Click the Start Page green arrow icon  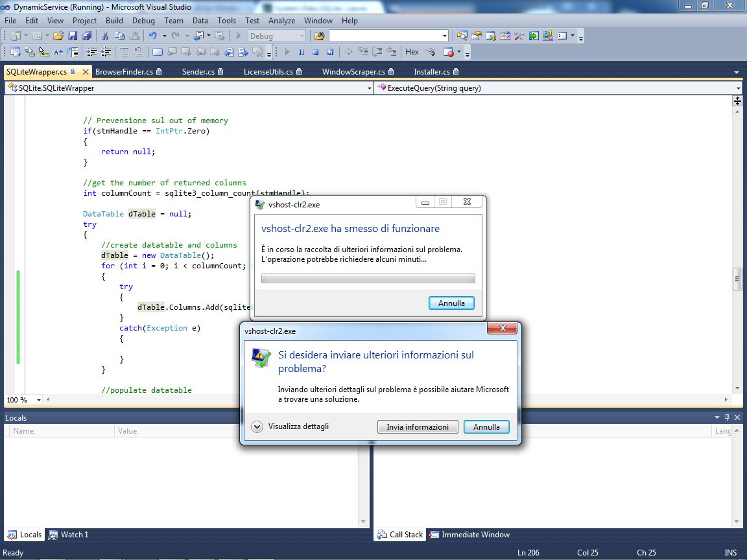coord(534,36)
